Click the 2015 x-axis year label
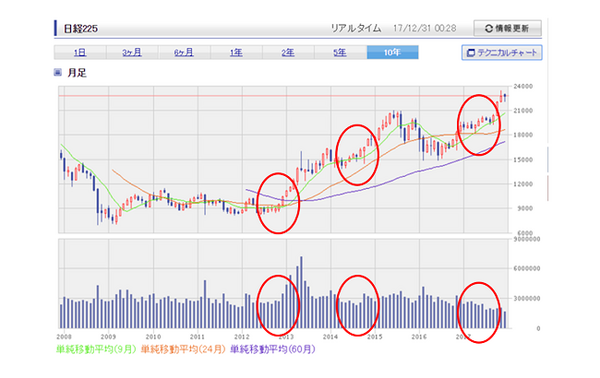 (375, 337)
